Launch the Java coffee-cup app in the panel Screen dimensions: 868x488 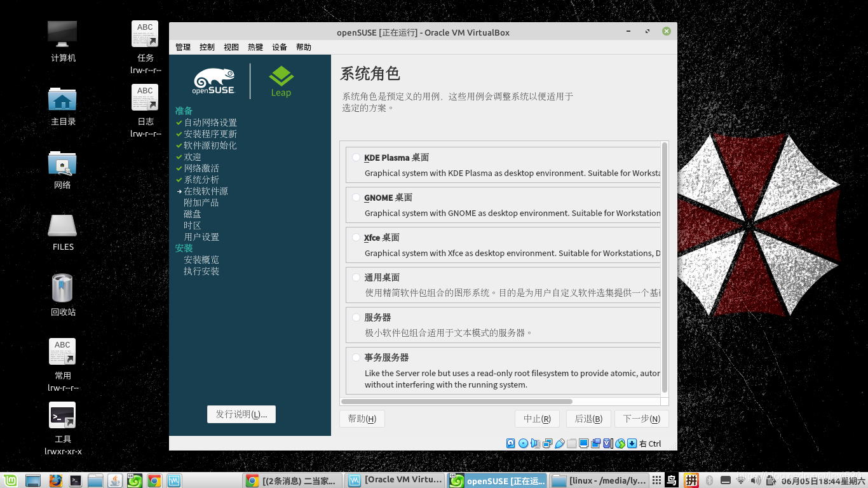click(115, 480)
